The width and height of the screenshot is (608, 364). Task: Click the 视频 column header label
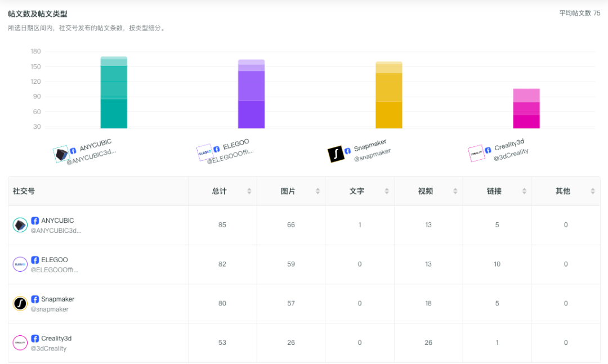click(x=426, y=191)
